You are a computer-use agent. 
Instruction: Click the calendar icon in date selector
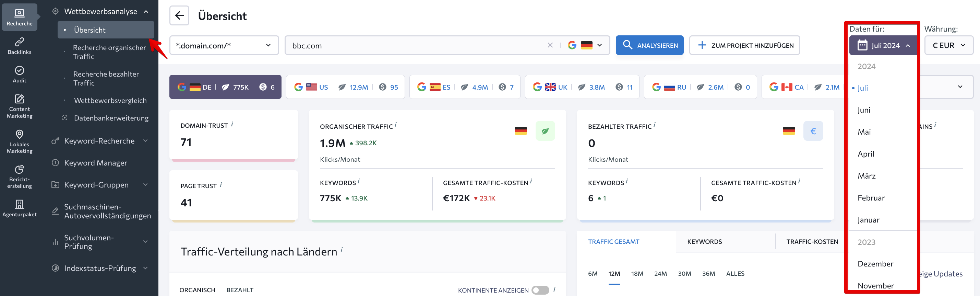click(862, 45)
